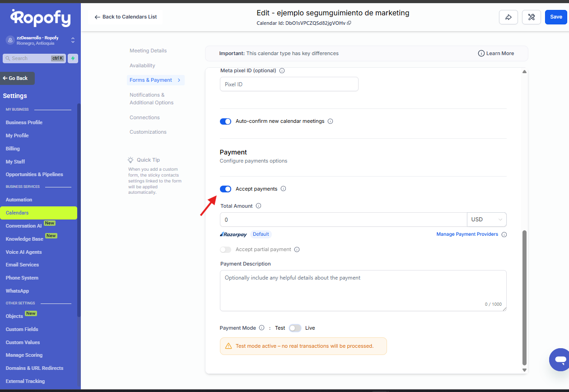Open the USD currency dropdown
This screenshot has height=392, width=569.
pos(486,219)
